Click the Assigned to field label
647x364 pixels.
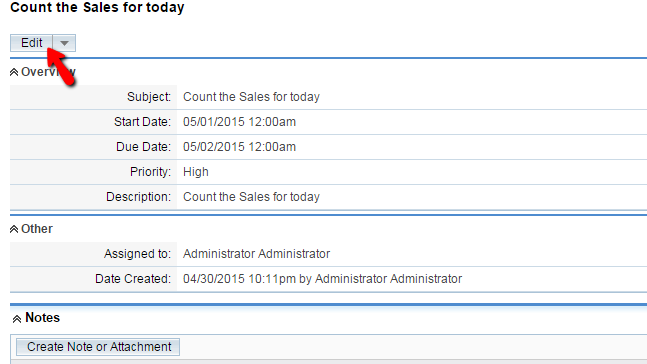[x=137, y=254]
